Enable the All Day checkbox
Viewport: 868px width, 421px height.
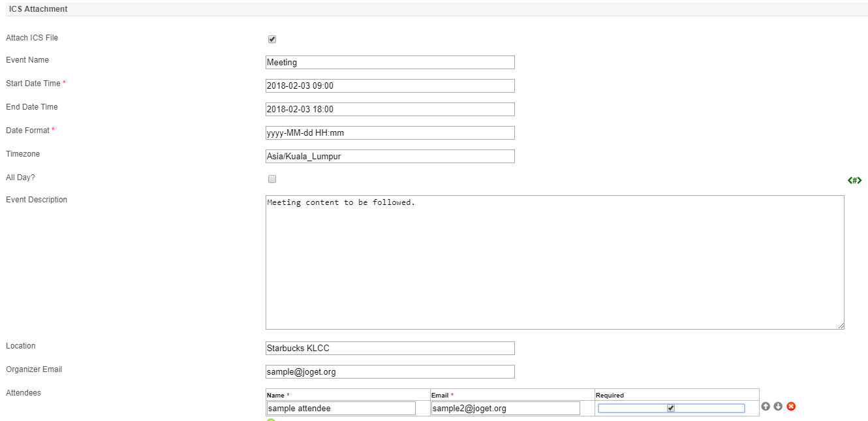click(x=272, y=179)
